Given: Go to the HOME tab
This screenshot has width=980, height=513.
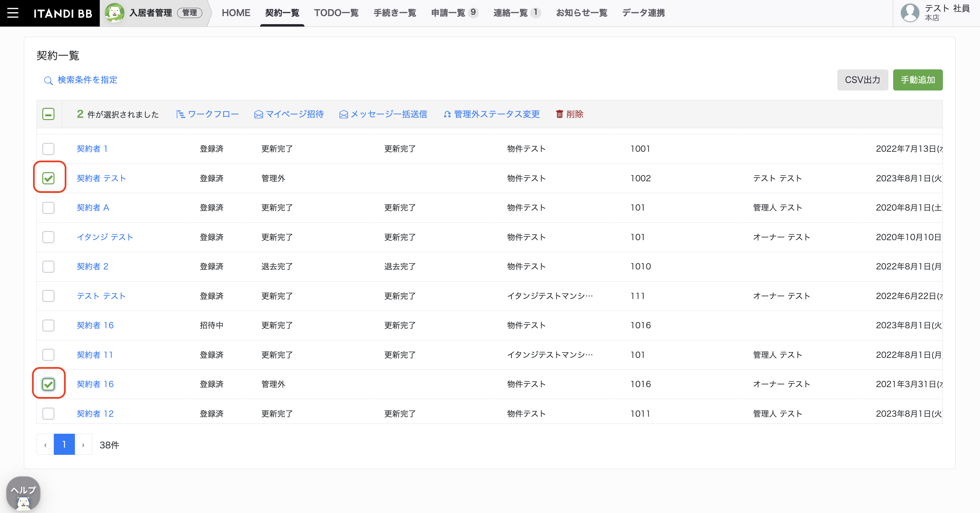Looking at the screenshot, I should coord(236,13).
